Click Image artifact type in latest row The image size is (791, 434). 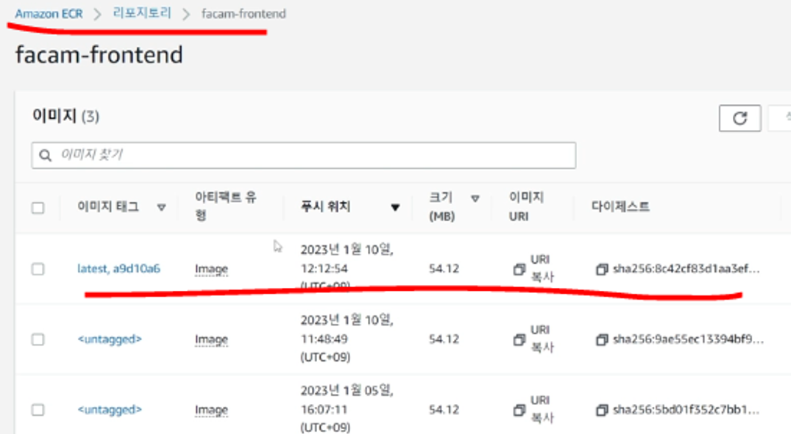tap(211, 269)
